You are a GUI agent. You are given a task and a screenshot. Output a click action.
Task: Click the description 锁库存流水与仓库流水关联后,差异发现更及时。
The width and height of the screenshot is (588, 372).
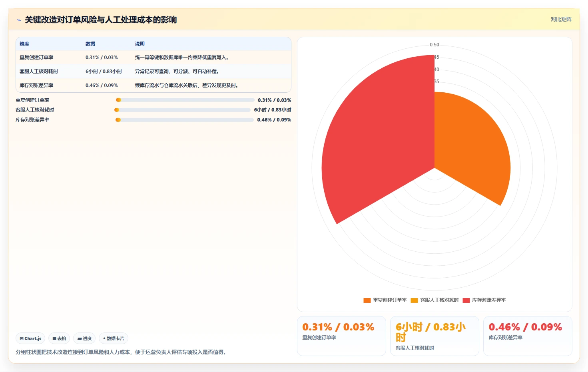pyautogui.click(x=187, y=86)
